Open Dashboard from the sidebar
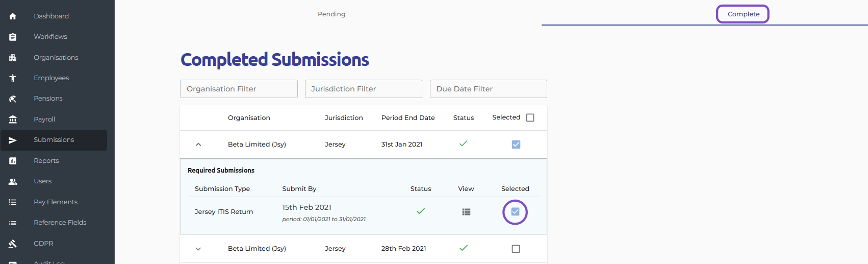 [51, 16]
